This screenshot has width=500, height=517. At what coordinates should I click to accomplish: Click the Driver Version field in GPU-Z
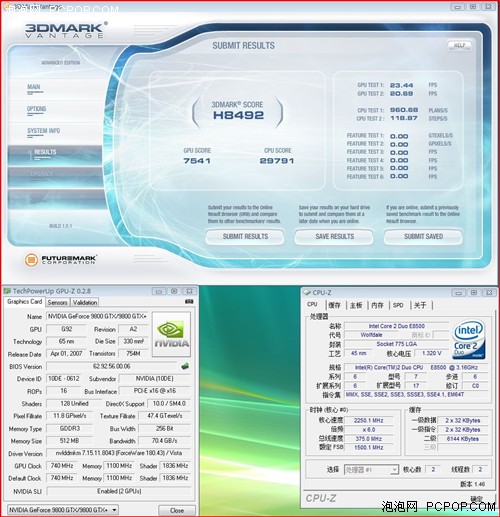click(x=118, y=453)
